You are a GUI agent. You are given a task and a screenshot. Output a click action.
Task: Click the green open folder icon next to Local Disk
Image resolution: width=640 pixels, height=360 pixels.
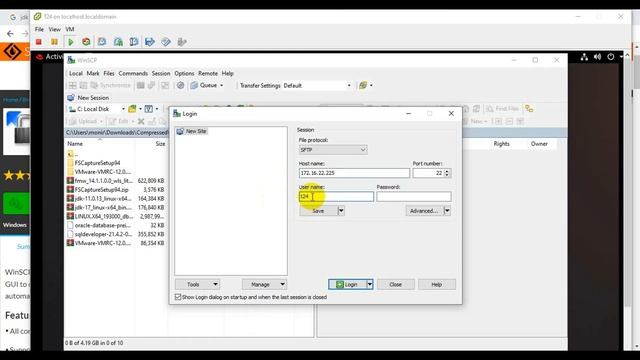[x=132, y=109]
